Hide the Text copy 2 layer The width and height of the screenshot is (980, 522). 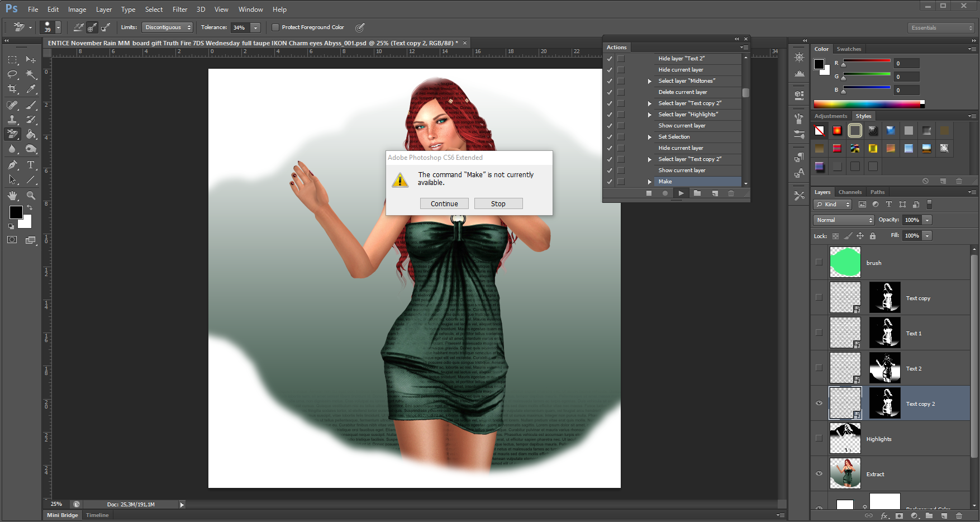tap(819, 404)
